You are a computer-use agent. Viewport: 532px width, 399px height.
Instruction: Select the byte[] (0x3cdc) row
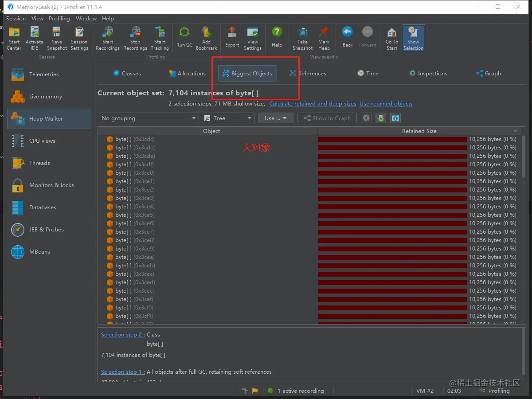309,139
